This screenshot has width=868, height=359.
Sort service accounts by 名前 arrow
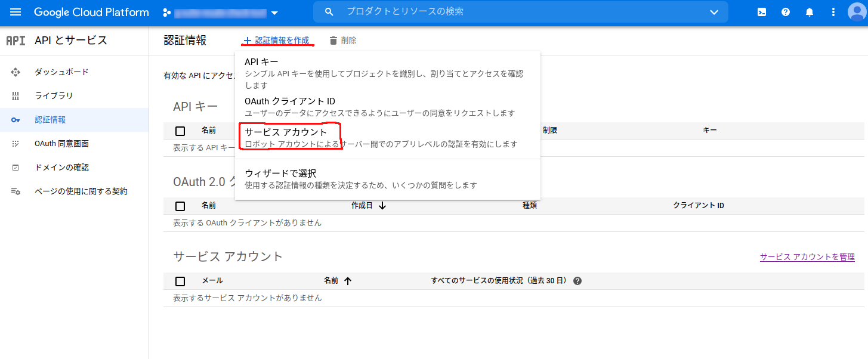pyautogui.click(x=347, y=281)
